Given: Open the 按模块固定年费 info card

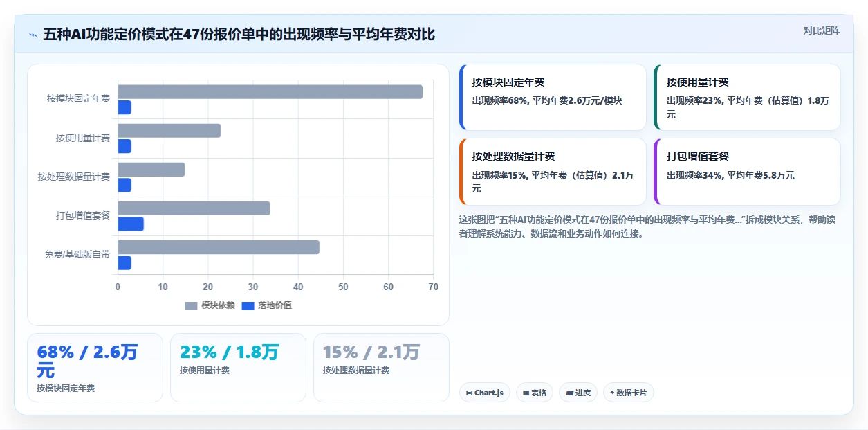Looking at the screenshot, I should 553,98.
